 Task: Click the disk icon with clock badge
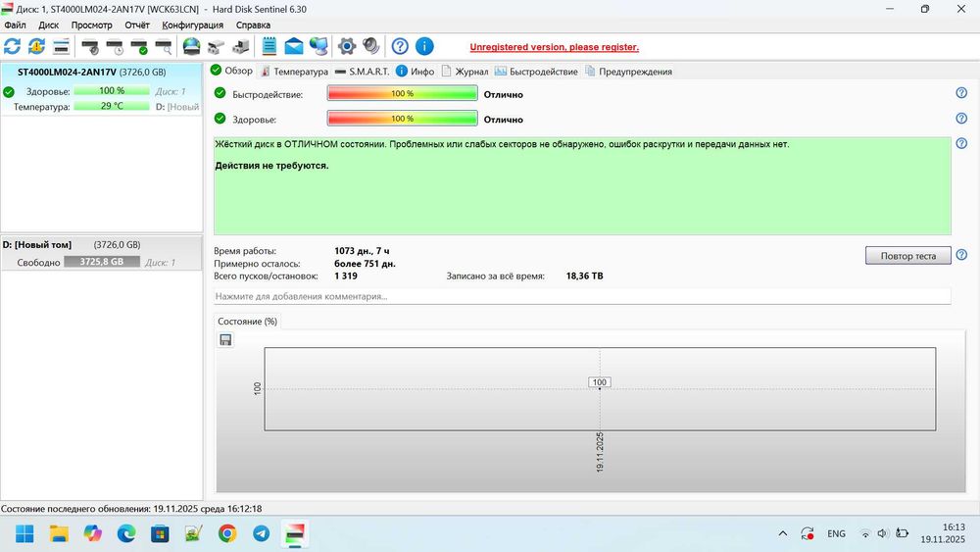[x=115, y=46]
